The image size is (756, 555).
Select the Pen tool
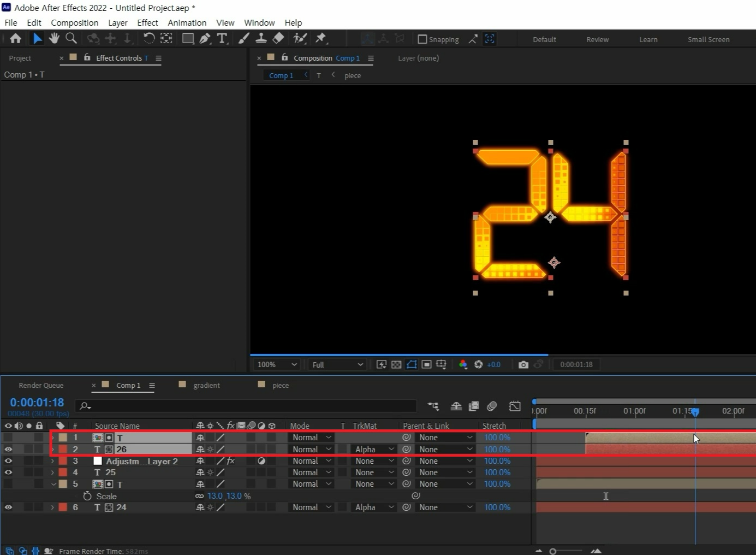coord(205,38)
